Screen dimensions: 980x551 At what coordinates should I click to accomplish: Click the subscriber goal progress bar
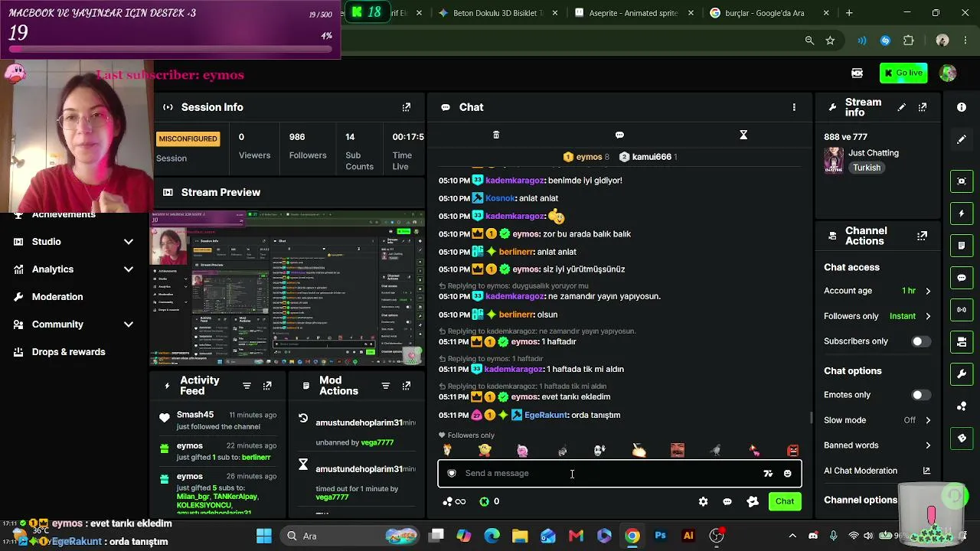[171, 50]
